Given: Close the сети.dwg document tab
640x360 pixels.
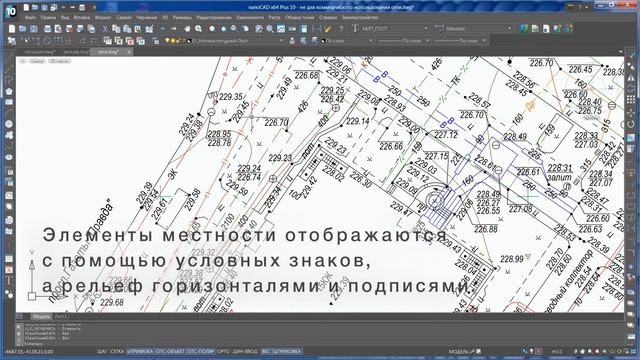Looking at the screenshot, I should click(129, 52).
